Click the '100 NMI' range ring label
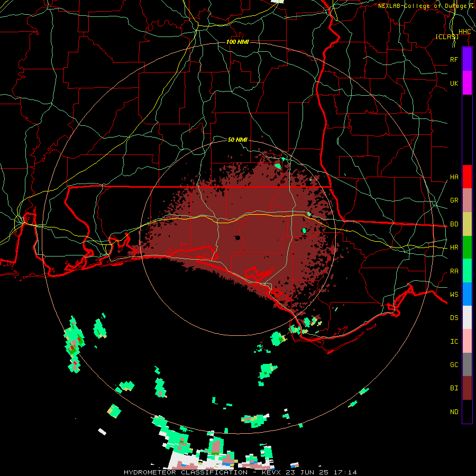 [x=237, y=42]
